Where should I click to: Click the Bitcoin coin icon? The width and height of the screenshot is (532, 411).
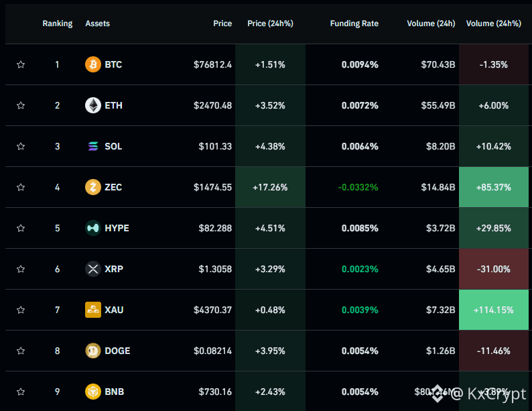point(93,64)
